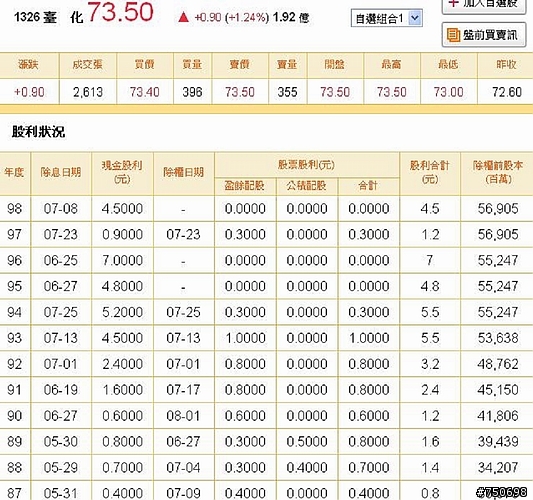This screenshot has height=500, width=533.
Task: Select ex-dividend date 07-08
Action: click(61, 209)
